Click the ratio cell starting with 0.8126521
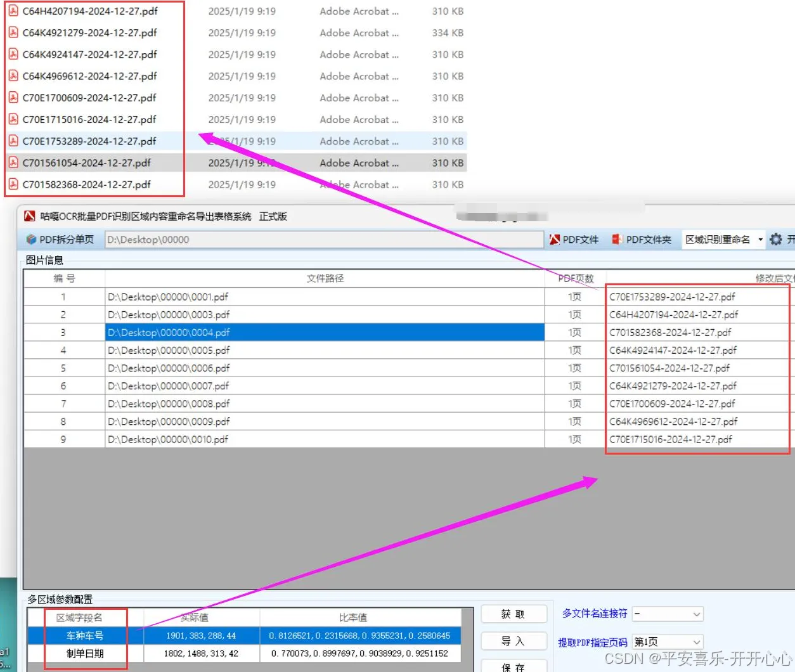The width and height of the screenshot is (795, 672). point(359,635)
